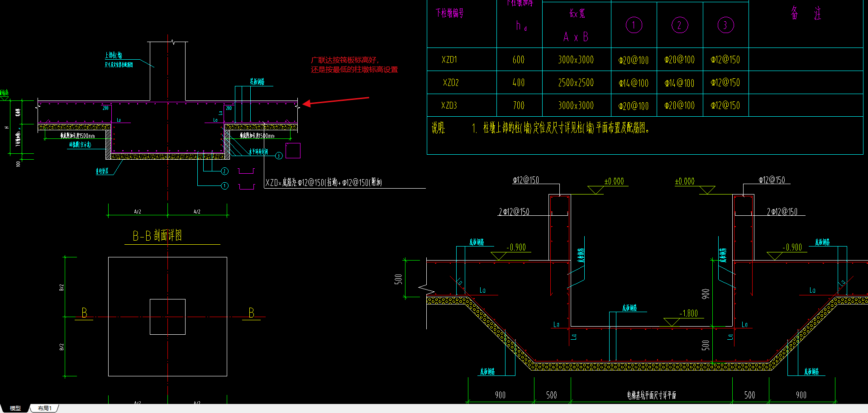Select Φ12@150 in the XZD2 row
Image resolution: width=868 pixels, height=413 pixels.
[725, 83]
